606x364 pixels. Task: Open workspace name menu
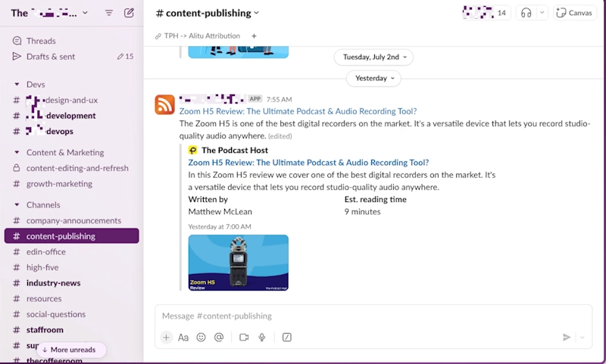[x=49, y=13]
